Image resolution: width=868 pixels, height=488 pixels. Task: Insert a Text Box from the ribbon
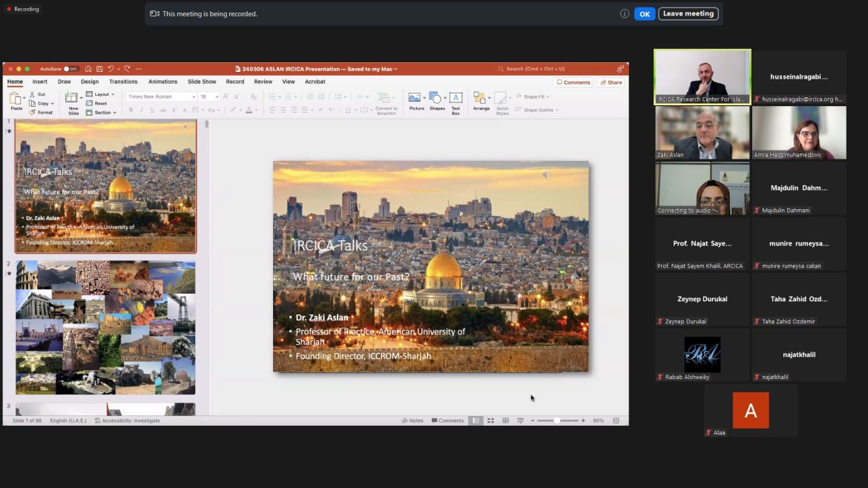click(456, 98)
